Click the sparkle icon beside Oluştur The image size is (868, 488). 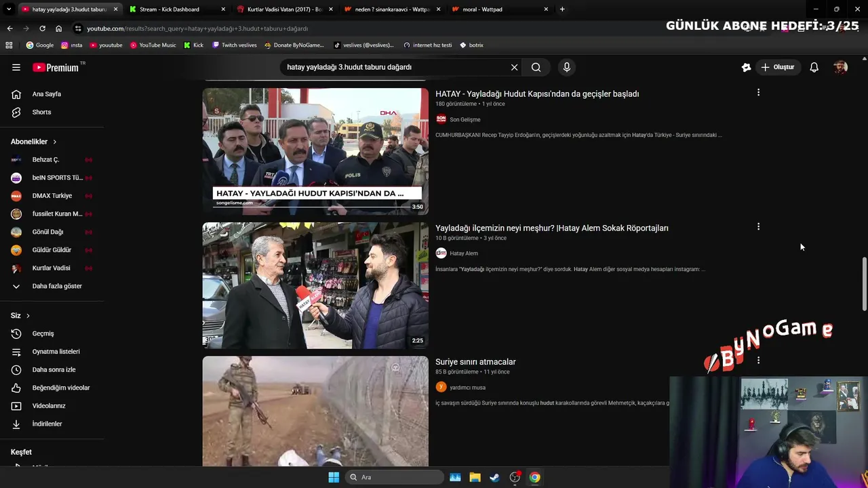point(746,67)
